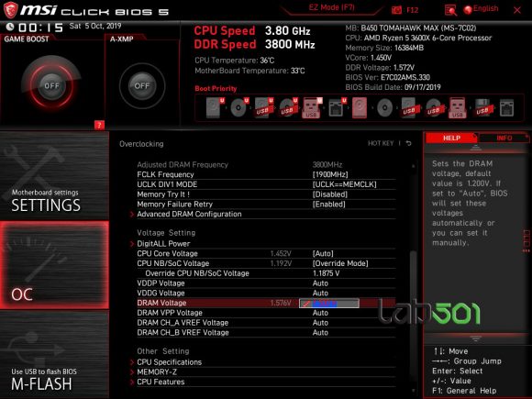The height and width of the screenshot is (399, 532).
Task: Click the Adjusted DRAM Frequency 3800MHz row
Action: (x=266, y=165)
